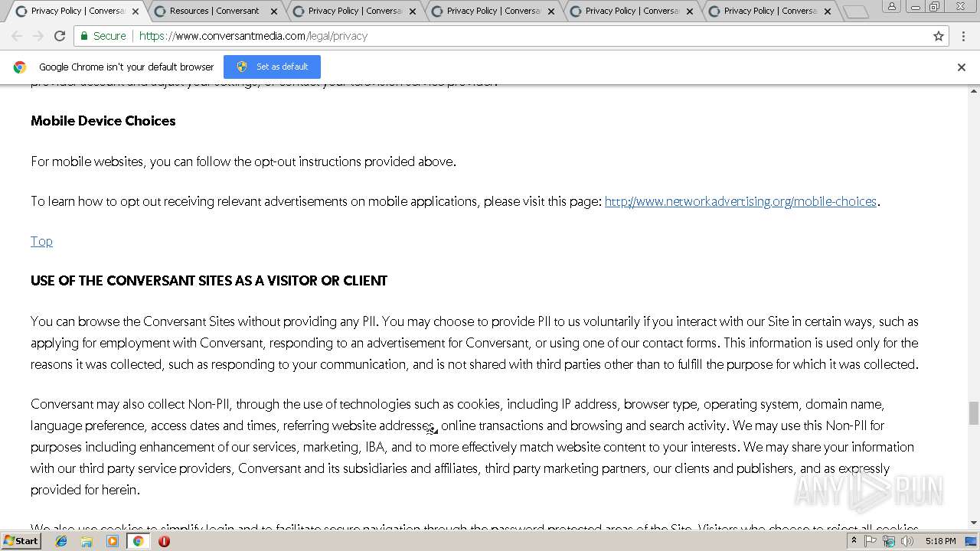Open the Chrome user profile icon

click(x=891, y=7)
